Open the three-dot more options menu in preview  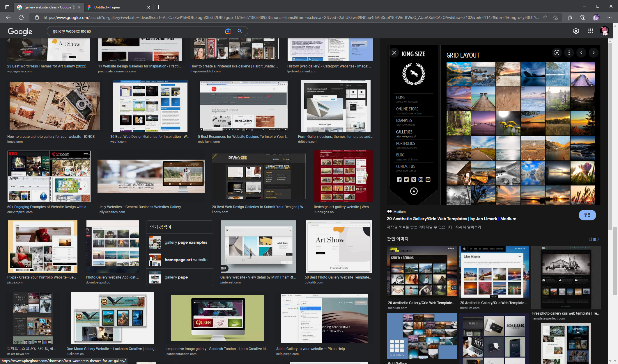(569, 53)
